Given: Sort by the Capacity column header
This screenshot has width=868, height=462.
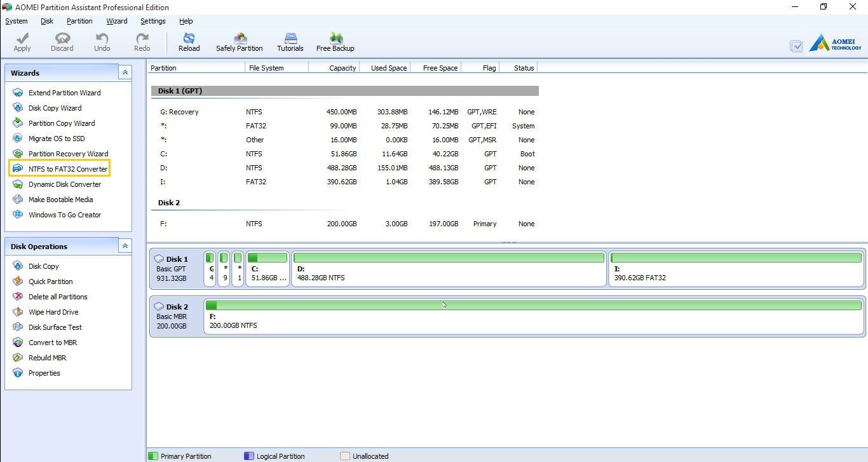Looking at the screenshot, I should click(x=334, y=67).
